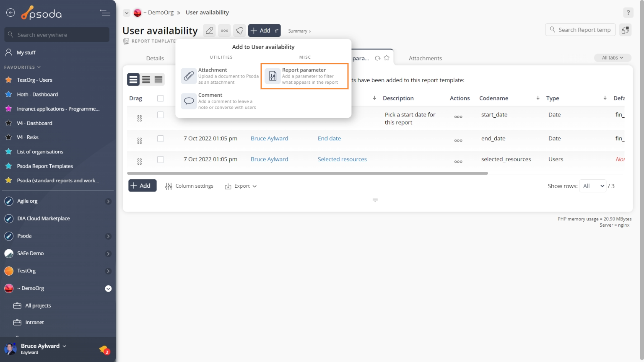Star the Report parameters tab as favourite

coord(387,58)
